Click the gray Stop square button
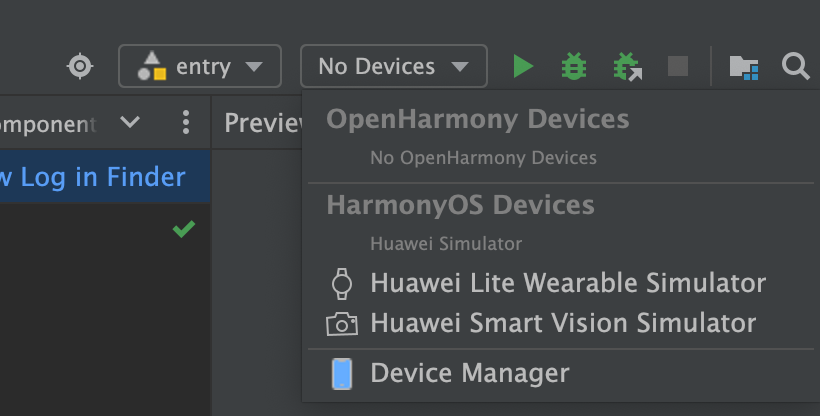This screenshot has width=820, height=416. coord(678,66)
